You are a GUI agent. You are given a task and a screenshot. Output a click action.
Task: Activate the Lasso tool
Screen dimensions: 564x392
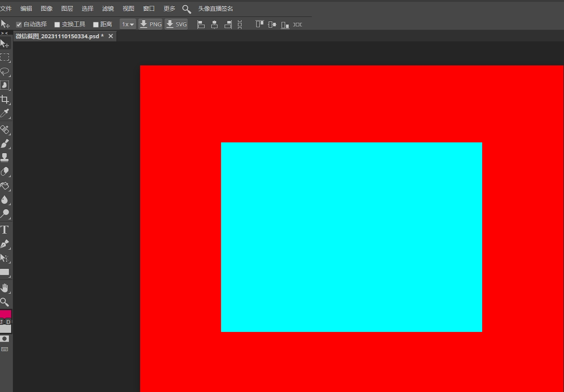point(5,72)
